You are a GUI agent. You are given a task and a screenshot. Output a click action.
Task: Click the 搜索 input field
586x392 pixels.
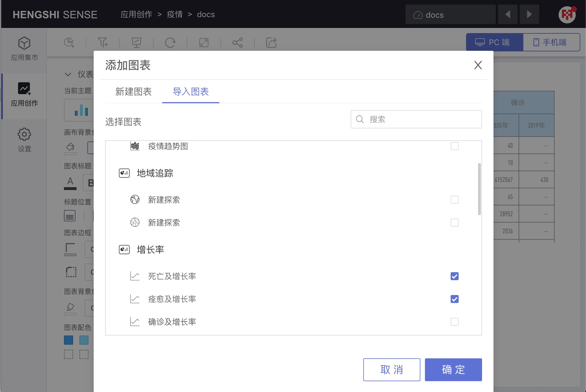[x=416, y=119]
